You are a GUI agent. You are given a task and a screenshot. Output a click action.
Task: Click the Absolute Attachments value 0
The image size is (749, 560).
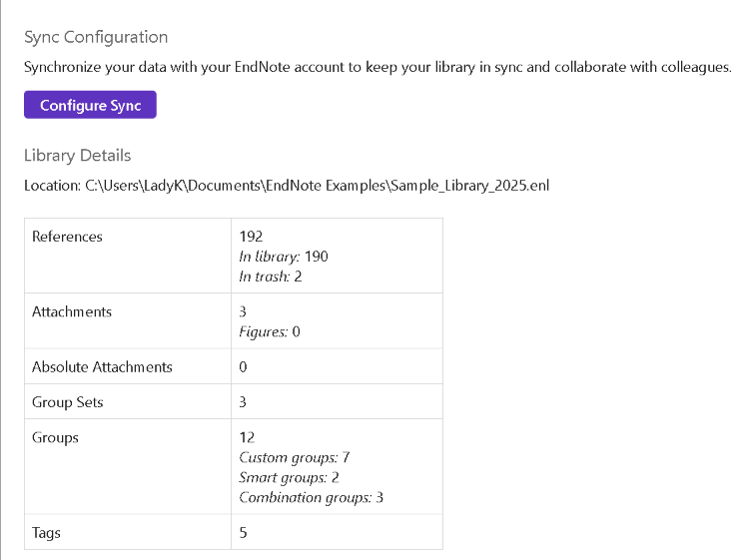(x=244, y=366)
